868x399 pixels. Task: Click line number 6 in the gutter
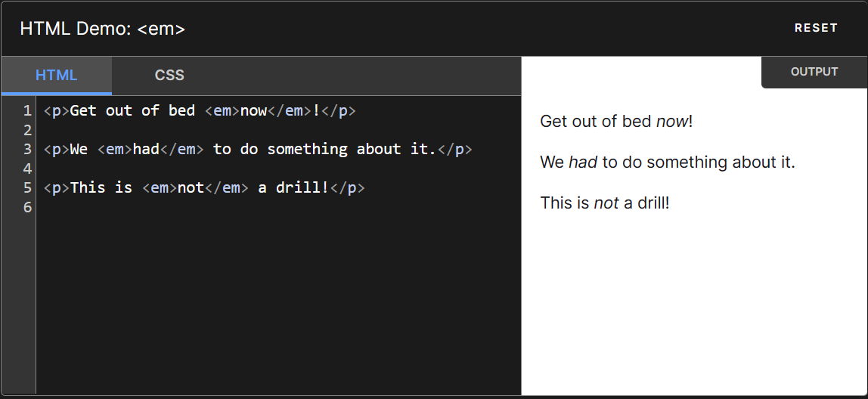[x=27, y=206]
